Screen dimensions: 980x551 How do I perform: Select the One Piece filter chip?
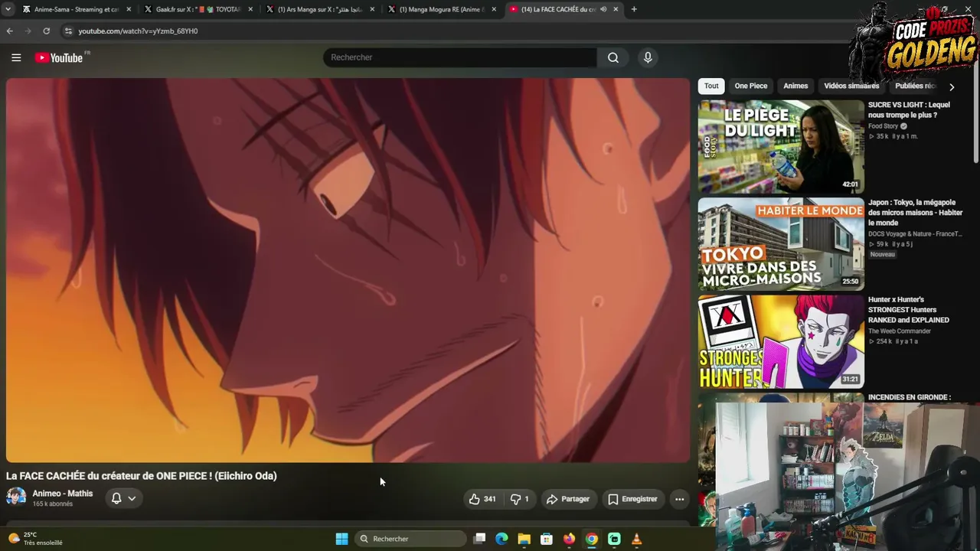[x=751, y=86]
